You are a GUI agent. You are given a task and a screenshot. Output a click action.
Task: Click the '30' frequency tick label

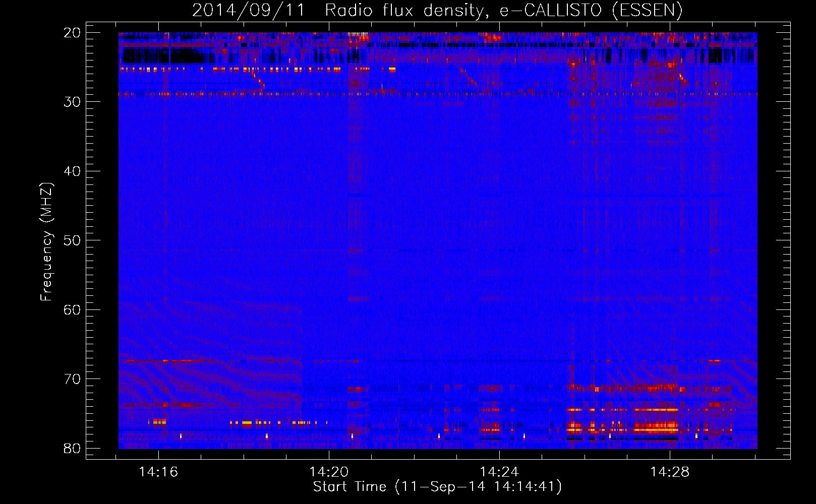tap(73, 102)
